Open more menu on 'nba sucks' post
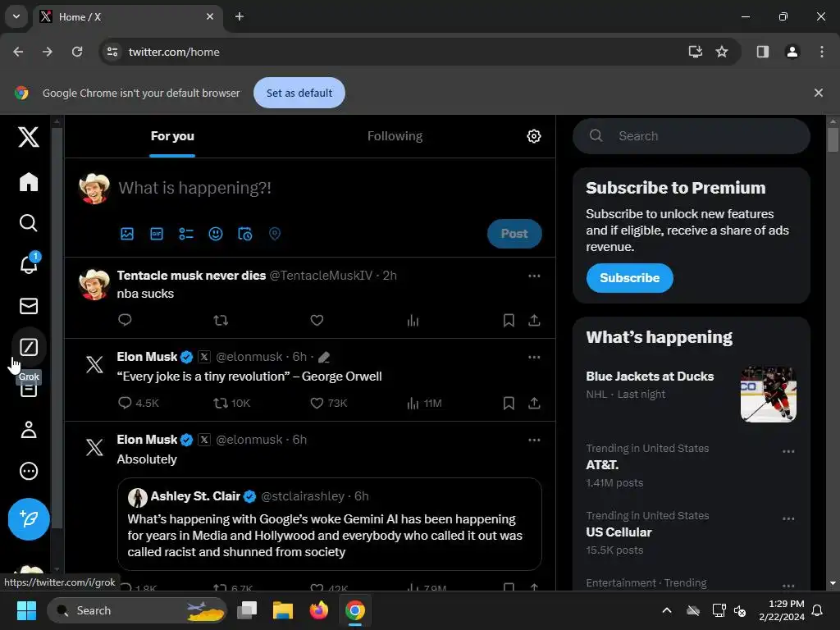The width and height of the screenshot is (840, 630). click(x=534, y=276)
